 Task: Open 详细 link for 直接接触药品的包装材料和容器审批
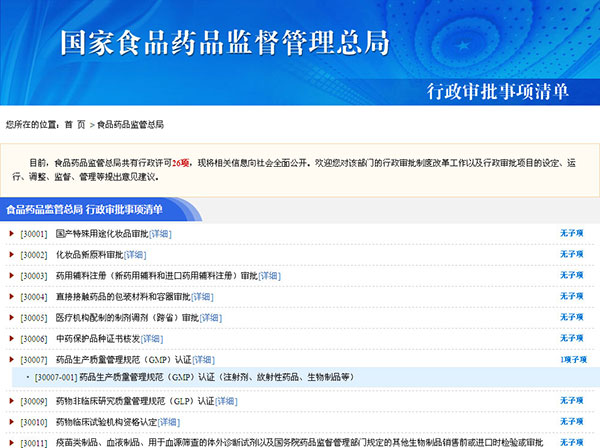coord(202,297)
